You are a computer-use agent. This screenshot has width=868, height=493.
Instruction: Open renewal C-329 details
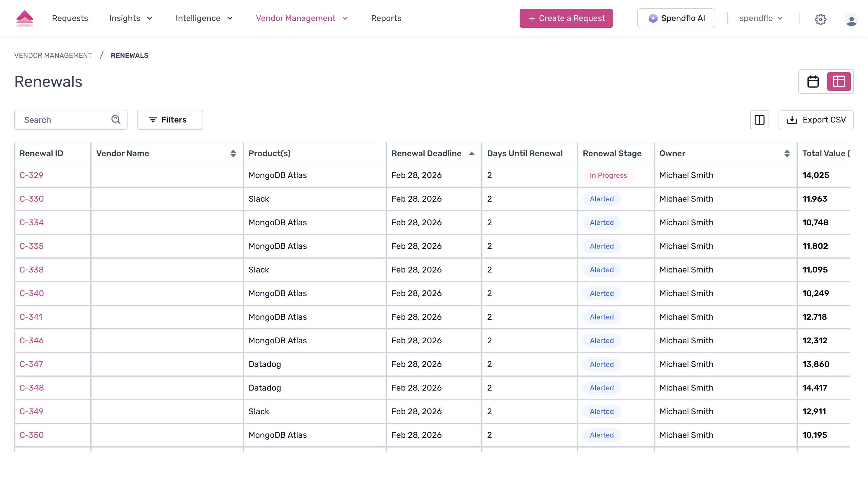(32, 175)
